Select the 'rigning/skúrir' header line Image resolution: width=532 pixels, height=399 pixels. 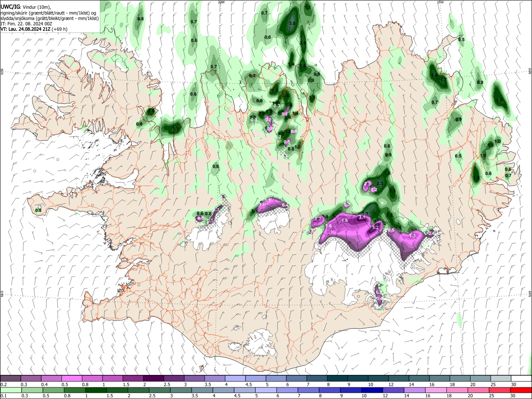pos(48,13)
